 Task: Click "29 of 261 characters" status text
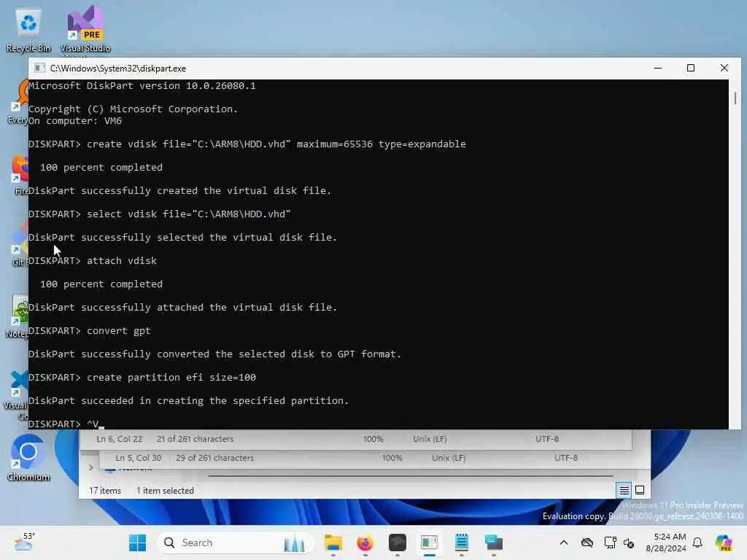pyautogui.click(x=214, y=458)
